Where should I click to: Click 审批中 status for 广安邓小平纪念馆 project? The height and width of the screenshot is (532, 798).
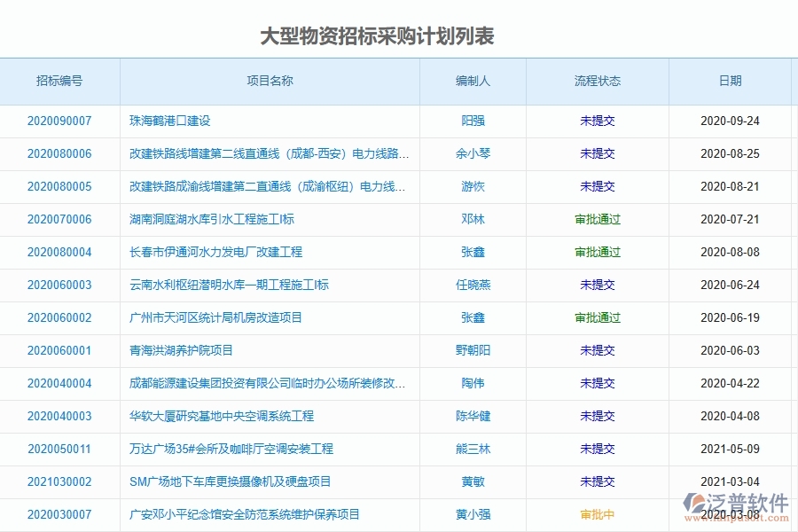pyautogui.click(x=597, y=514)
